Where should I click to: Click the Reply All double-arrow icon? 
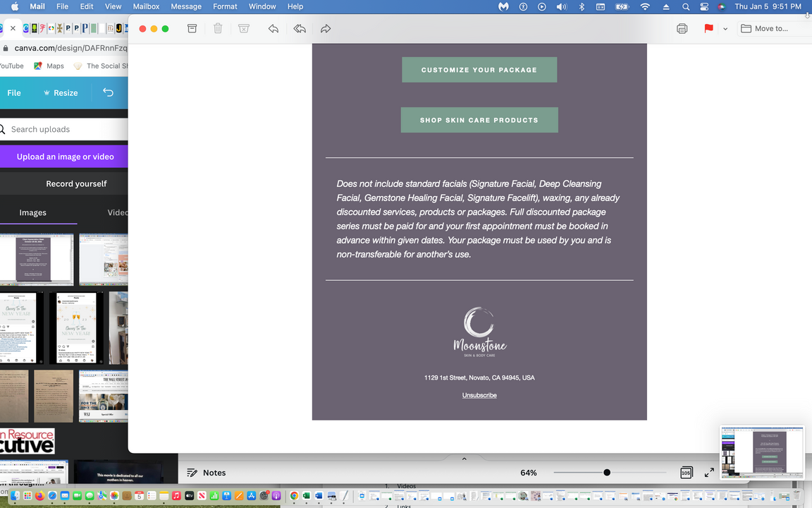click(300, 29)
